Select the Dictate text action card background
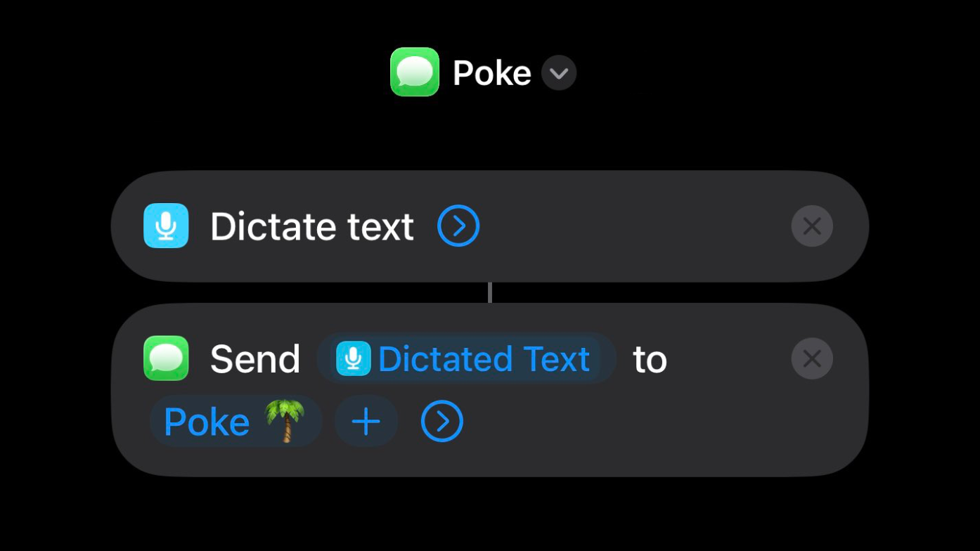980x551 pixels. point(490,226)
